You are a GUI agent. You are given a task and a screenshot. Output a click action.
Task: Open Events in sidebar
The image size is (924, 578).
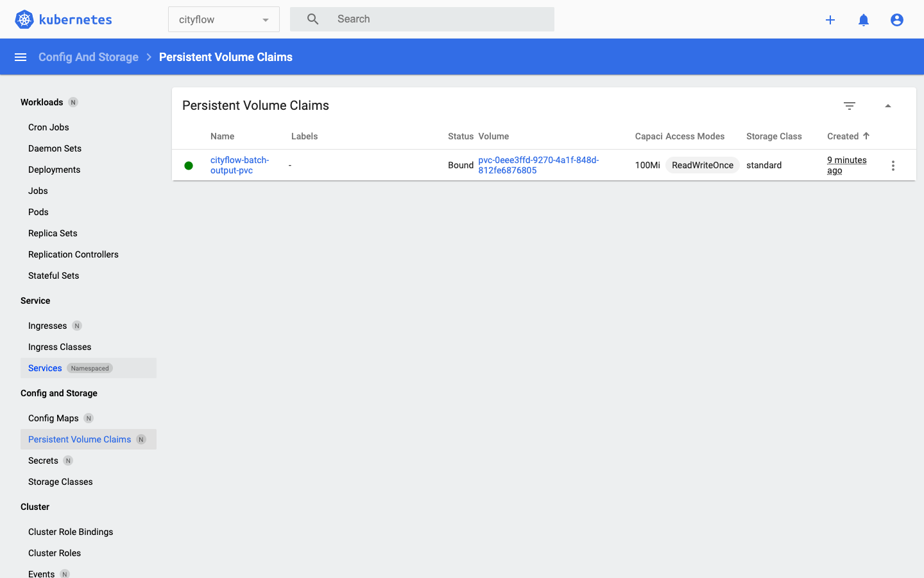coord(42,574)
